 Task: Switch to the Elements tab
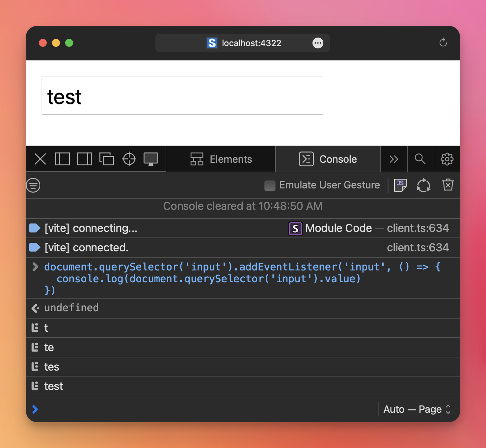click(221, 159)
